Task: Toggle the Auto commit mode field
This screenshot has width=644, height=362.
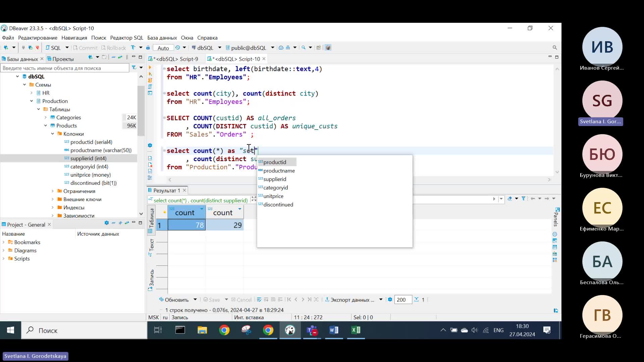Action: pyautogui.click(x=163, y=48)
